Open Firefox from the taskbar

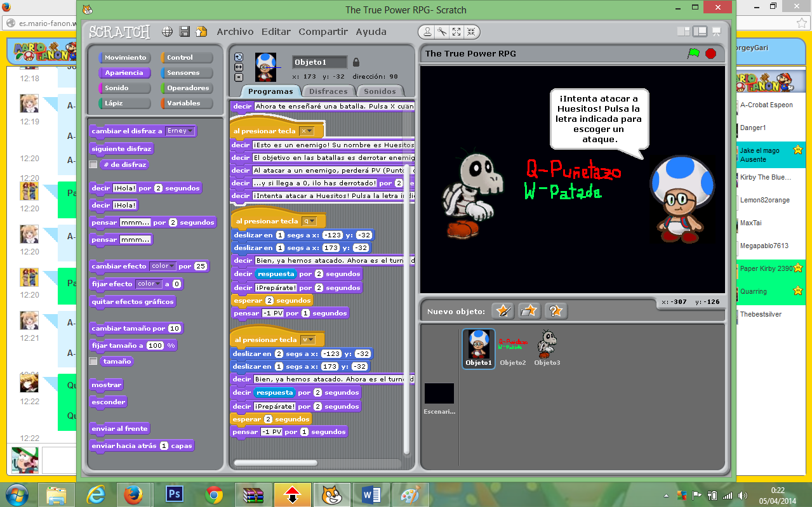135,494
